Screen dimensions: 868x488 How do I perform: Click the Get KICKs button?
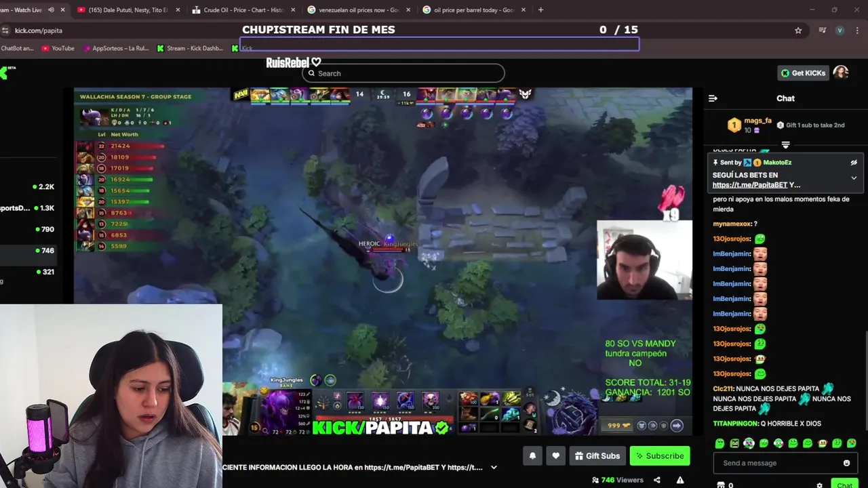[x=803, y=73]
